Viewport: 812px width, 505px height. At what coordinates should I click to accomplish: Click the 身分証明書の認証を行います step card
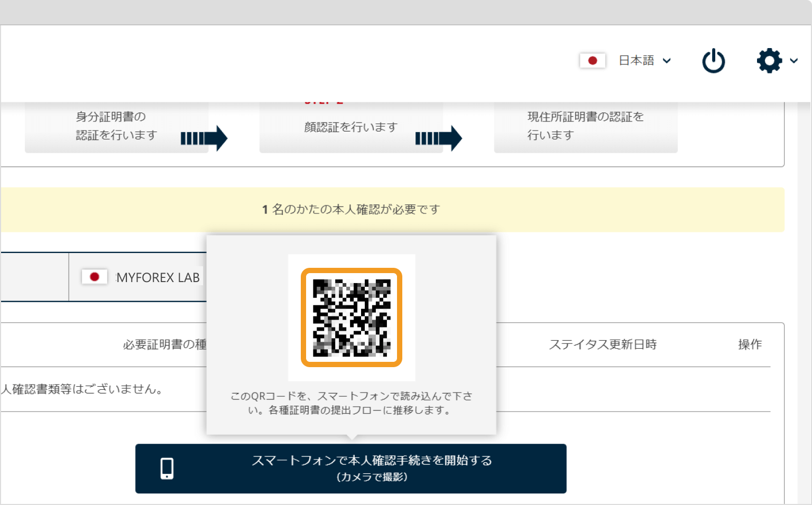116,127
